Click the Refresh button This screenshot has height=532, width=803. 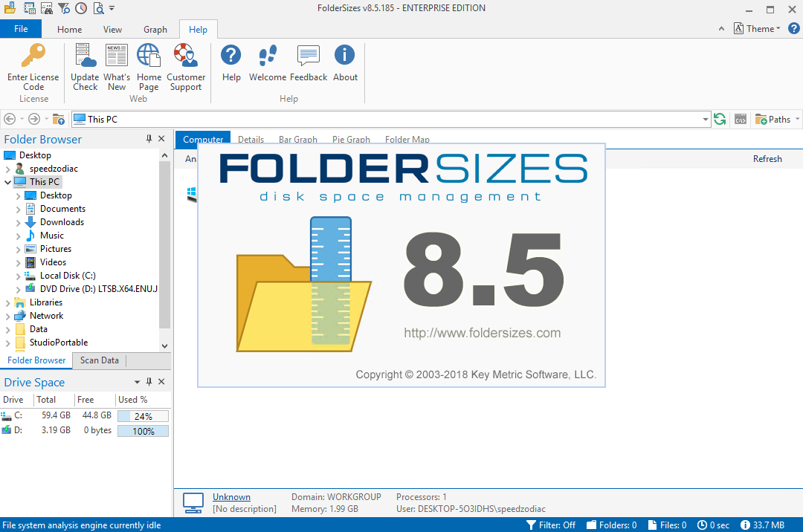click(767, 159)
